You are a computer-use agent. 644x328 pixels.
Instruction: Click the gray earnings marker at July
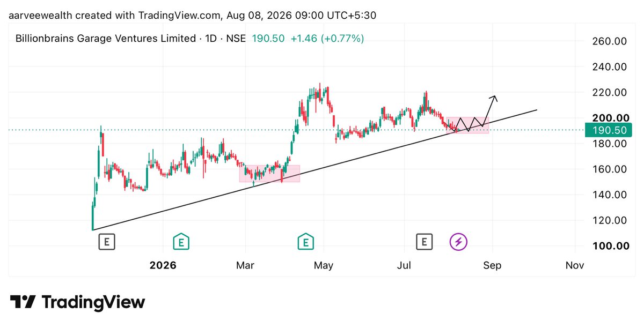tap(425, 242)
